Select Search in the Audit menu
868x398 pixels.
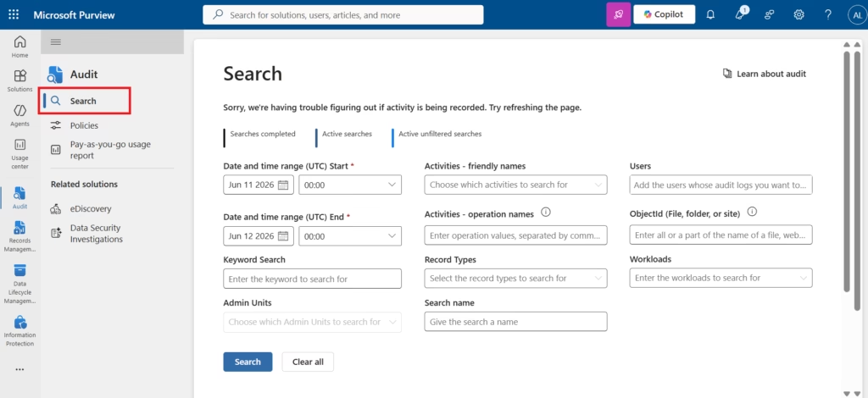pyautogui.click(x=85, y=101)
